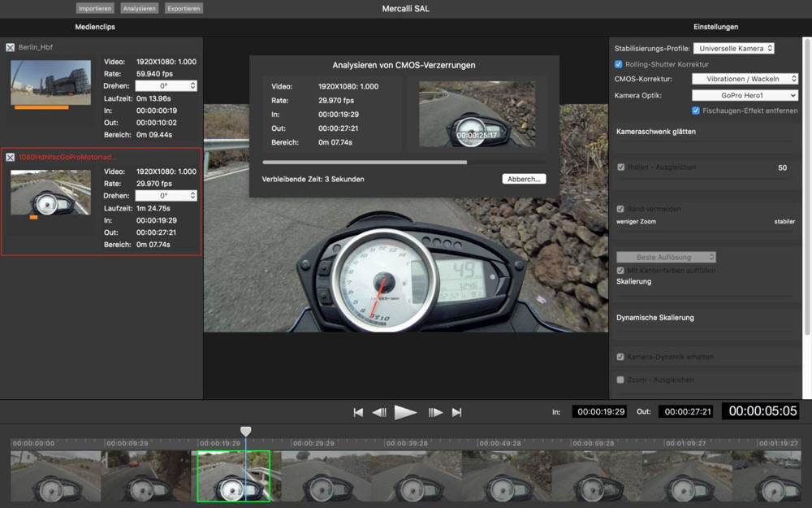812x508 pixels.
Task: Jump to clip start with skip-back icon
Action: tap(358, 412)
